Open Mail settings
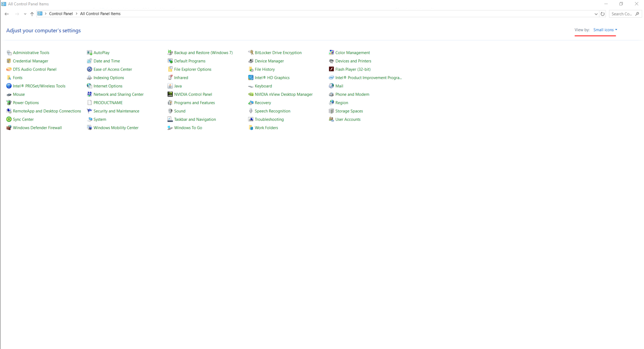 pyautogui.click(x=339, y=86)
